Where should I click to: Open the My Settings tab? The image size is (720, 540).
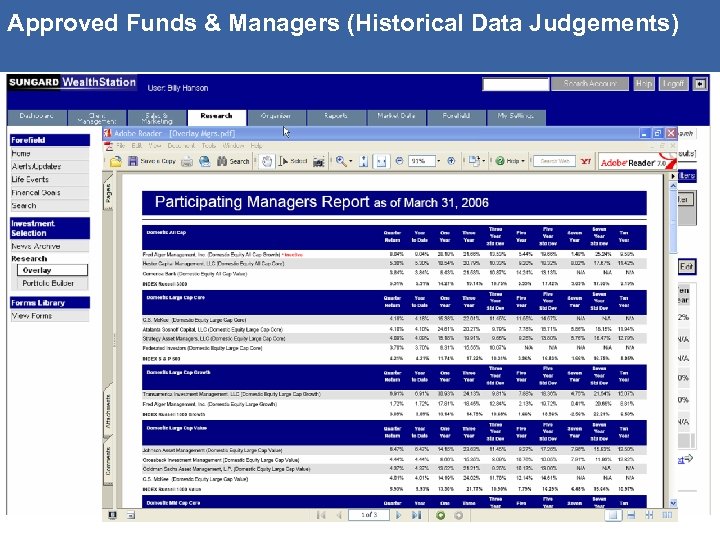click(516, 118)
